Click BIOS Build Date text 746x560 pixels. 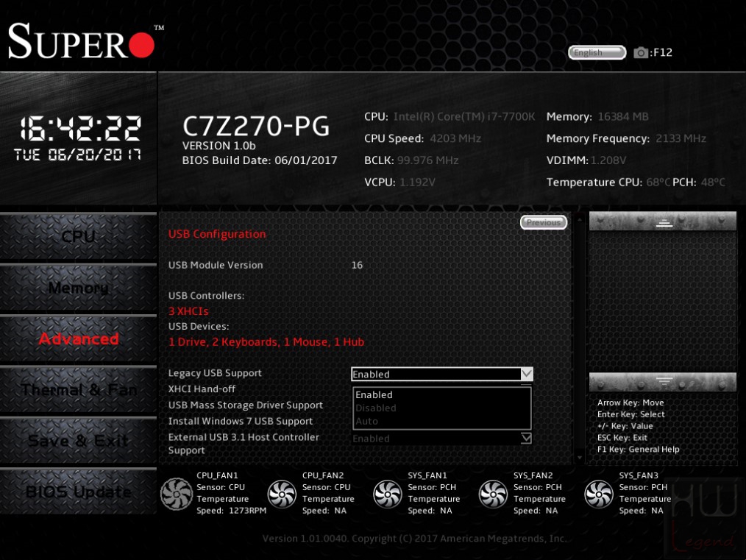point(259,160)
